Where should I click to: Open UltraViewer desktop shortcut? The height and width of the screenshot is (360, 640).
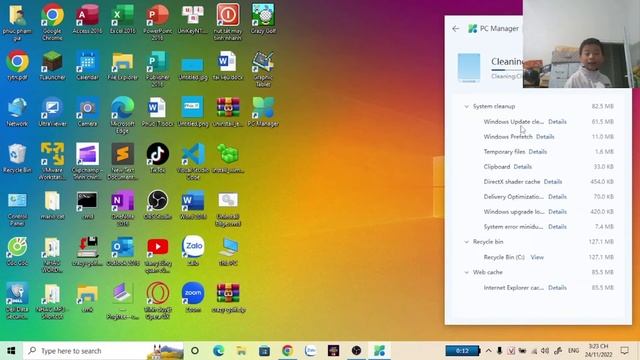(52, 112)
